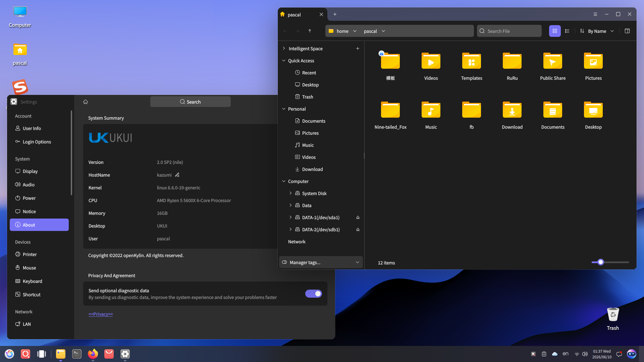Open the Videos folder in file manager

(x=431, y=66)
